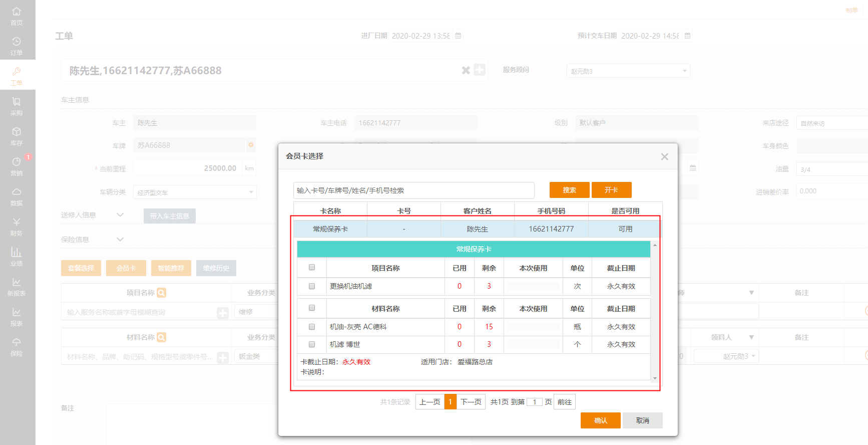The width and height of the screenshot is (868, 445).
Task: Click the orange gear icon beside 车牌
Action: tap(251, 145)
